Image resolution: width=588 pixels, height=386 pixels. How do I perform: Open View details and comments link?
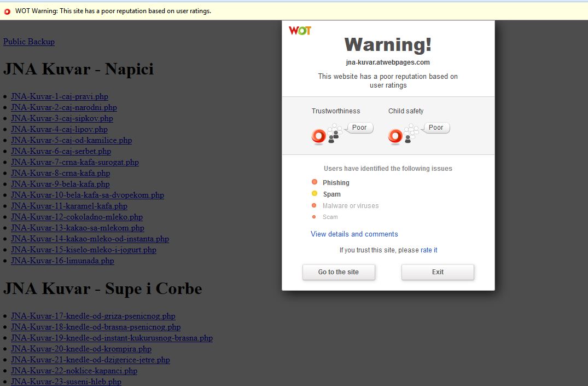click(354, 234)
